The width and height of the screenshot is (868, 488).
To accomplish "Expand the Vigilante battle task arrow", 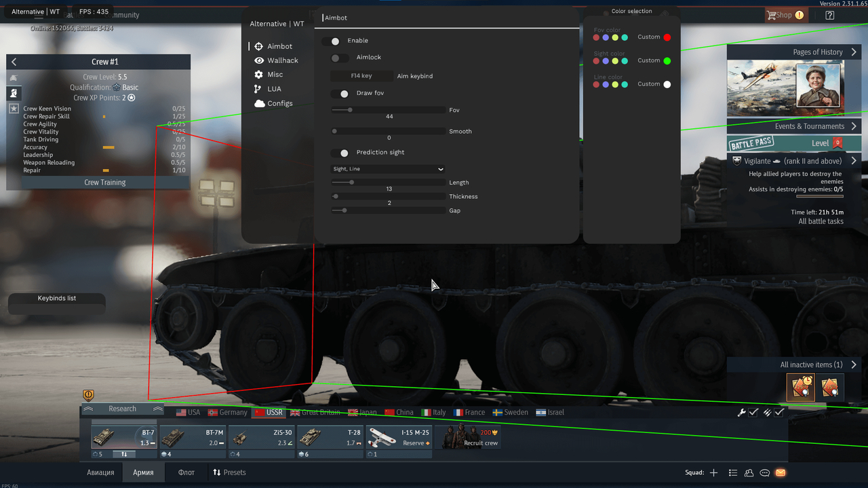I will coord(854,161).
